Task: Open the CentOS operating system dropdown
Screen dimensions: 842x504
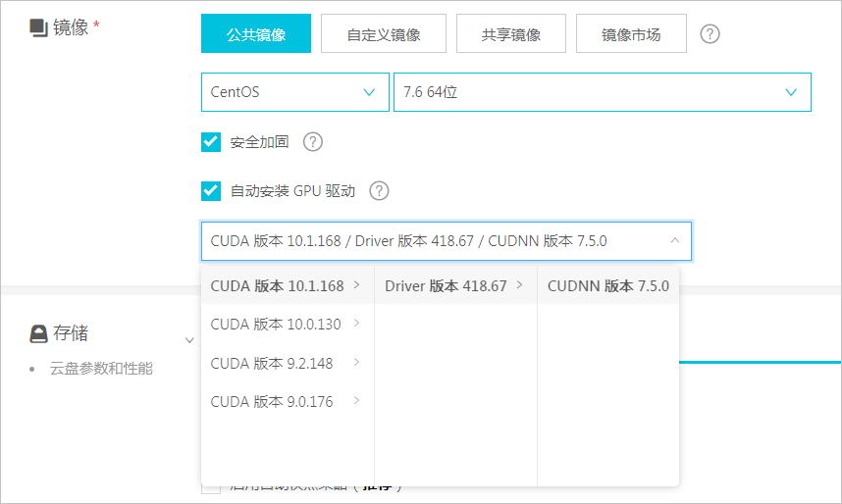Action: coord(294,92)
